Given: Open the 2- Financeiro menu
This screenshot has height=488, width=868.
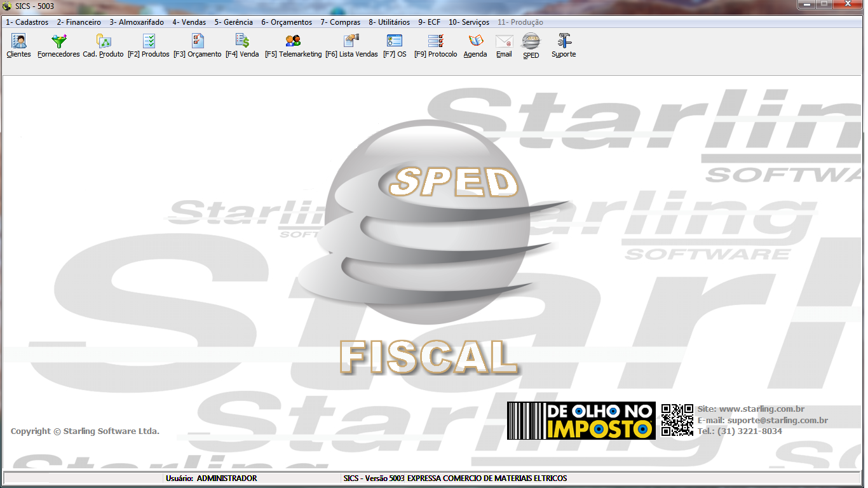Looking at the screenshot, I should coord(79,22).
